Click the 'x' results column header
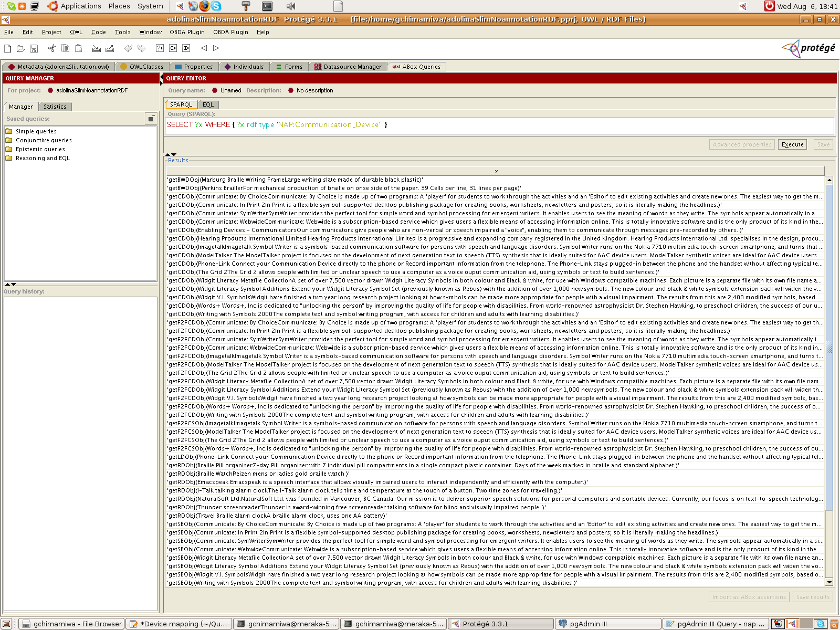Viewport: 840px width, 630px height. [496, 172]
